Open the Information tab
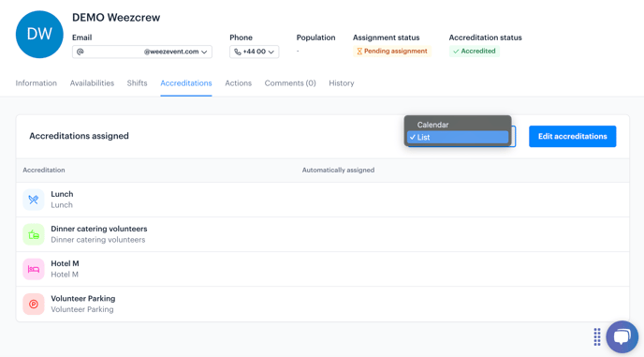Screen dimensions: 644x357 37,83
